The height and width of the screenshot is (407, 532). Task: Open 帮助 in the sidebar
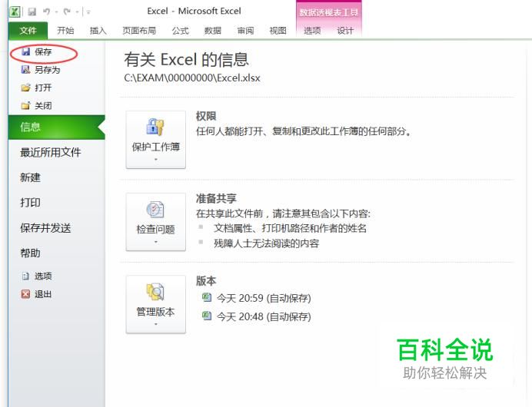pyautogui.click(x=30, y=253)
